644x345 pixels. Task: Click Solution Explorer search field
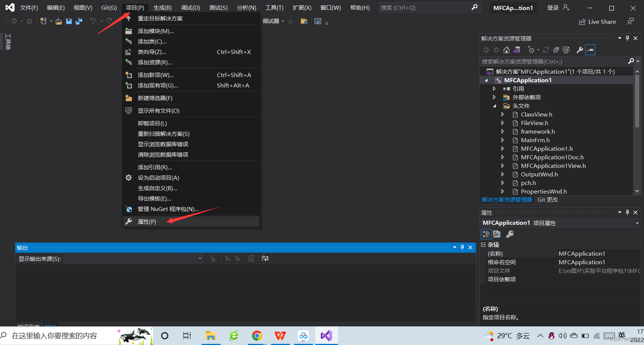(553, 61)
